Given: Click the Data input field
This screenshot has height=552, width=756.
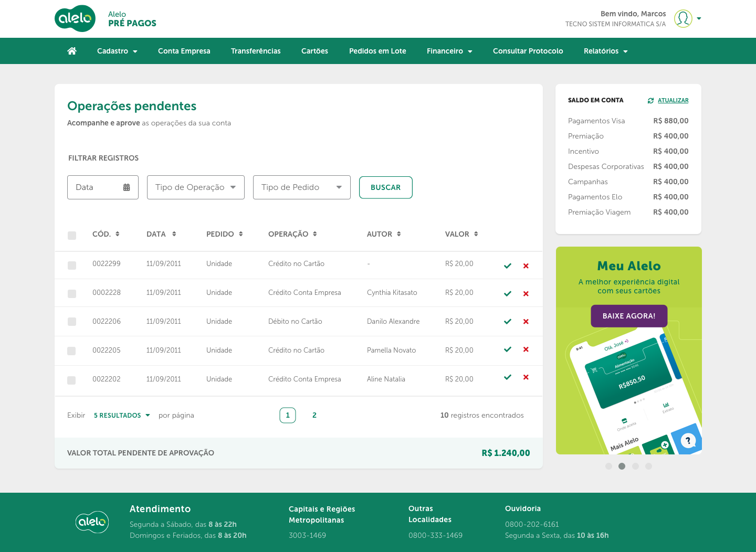Looking at the screenshot, I should [103, 187].
